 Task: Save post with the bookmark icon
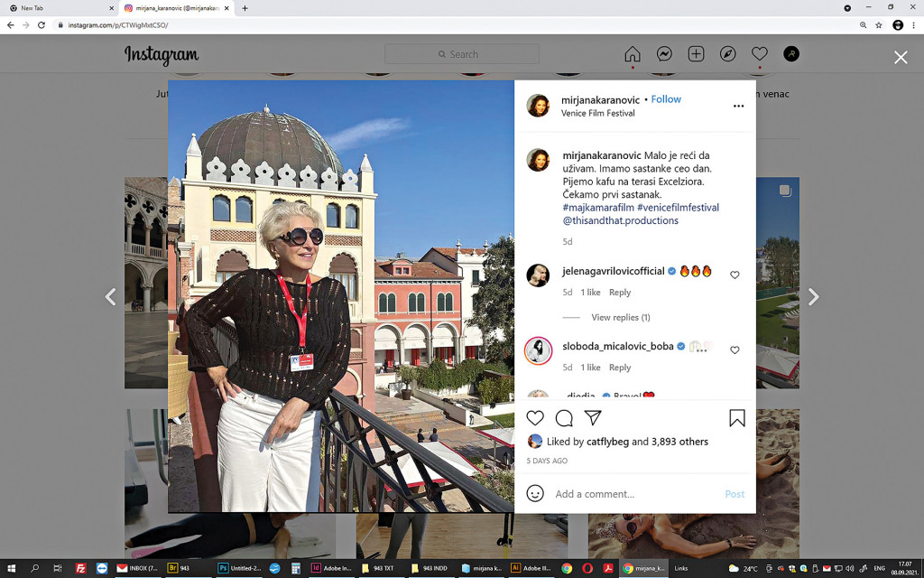(737, 418)
